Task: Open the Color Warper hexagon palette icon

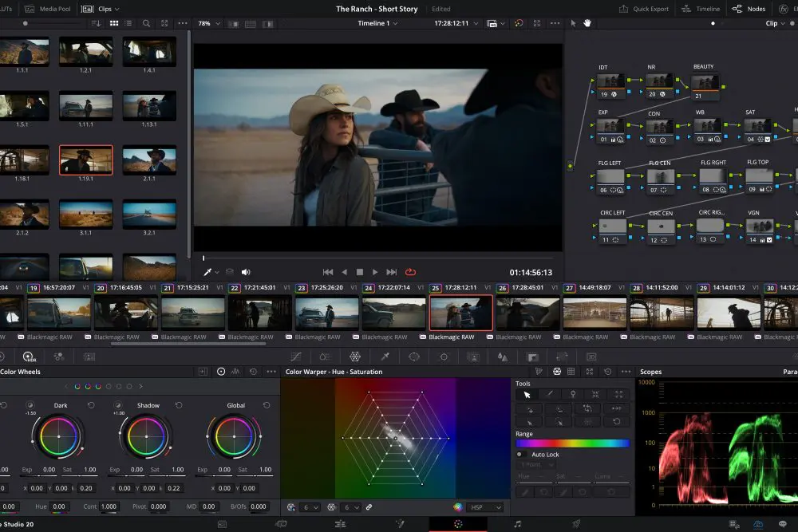Action: [x=354, y=357]
